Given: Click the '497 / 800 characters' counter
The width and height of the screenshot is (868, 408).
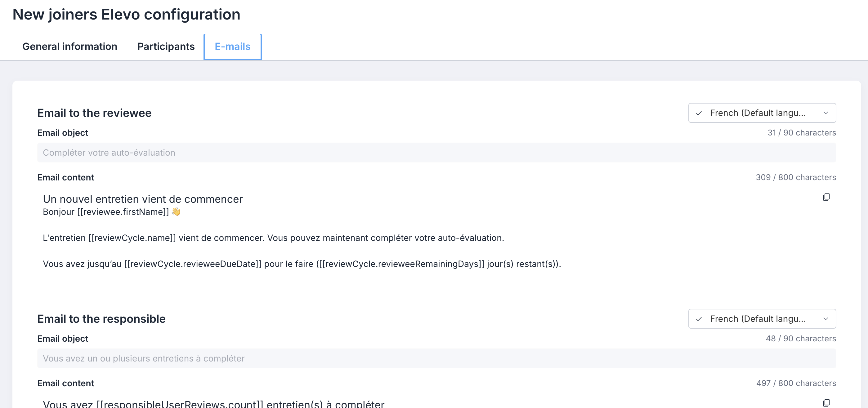Looking at the screenshot, I should [796, 383].
